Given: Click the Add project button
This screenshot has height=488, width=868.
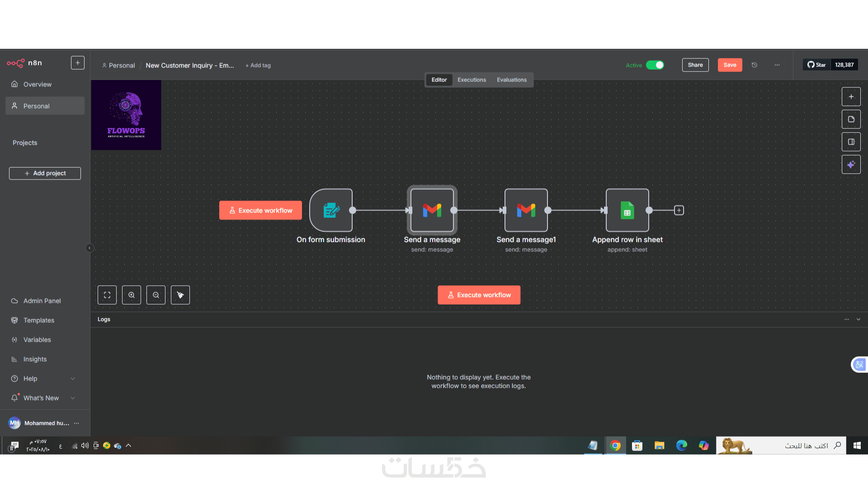Looking at the screenshot, I should [45, 174].
